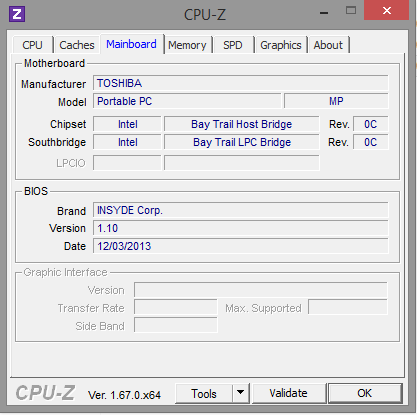Select the Portable PC model field

pyautogui.click(x=187, y=101)
